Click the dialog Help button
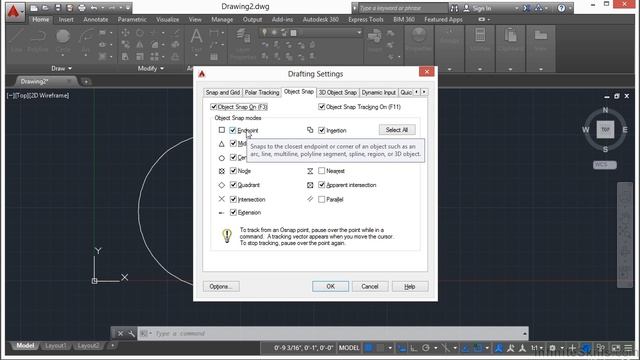The height and width of the screenshot is (360, 640). click(410, 287)
